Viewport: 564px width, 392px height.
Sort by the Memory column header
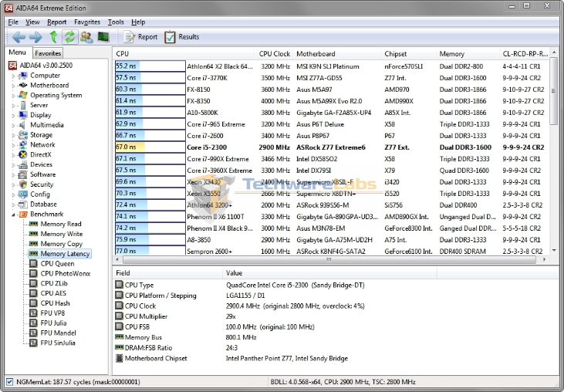(468, 53)
